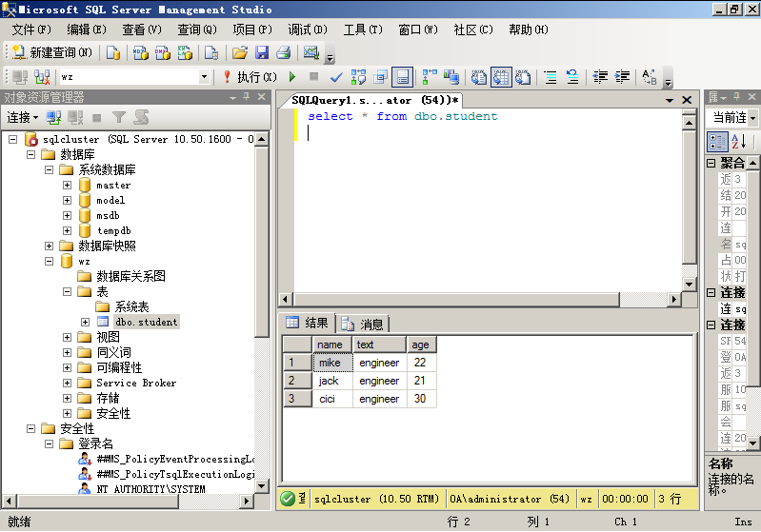
Task: Click the New Query toolbar button
Action: [x=52, y=52]
